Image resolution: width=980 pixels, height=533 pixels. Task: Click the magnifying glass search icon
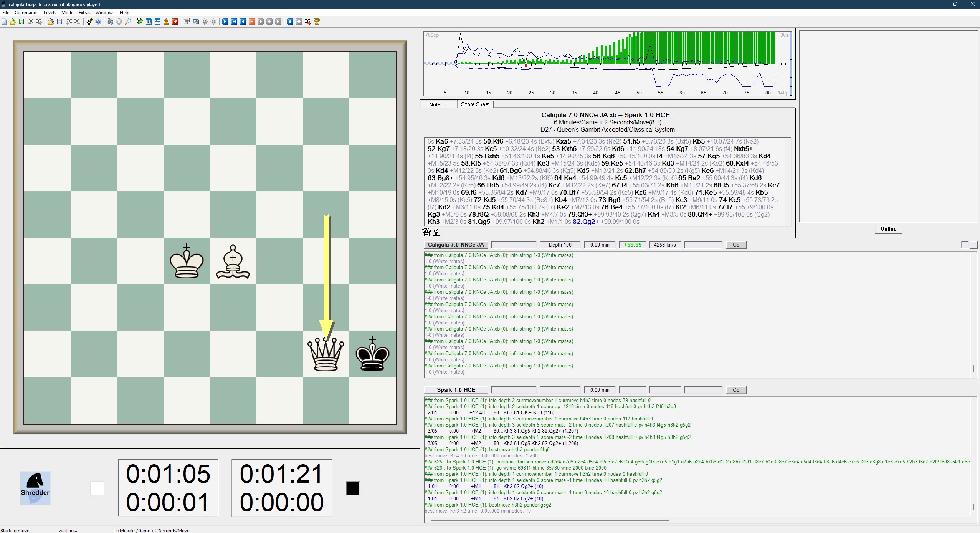pos(128,22)
